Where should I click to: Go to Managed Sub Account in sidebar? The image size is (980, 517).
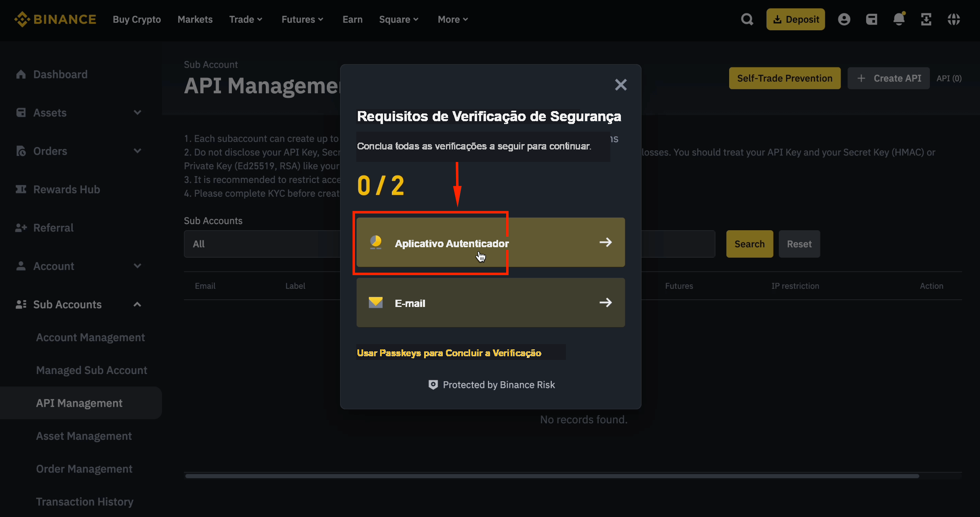pyautogui.click(x=92, y=370)
